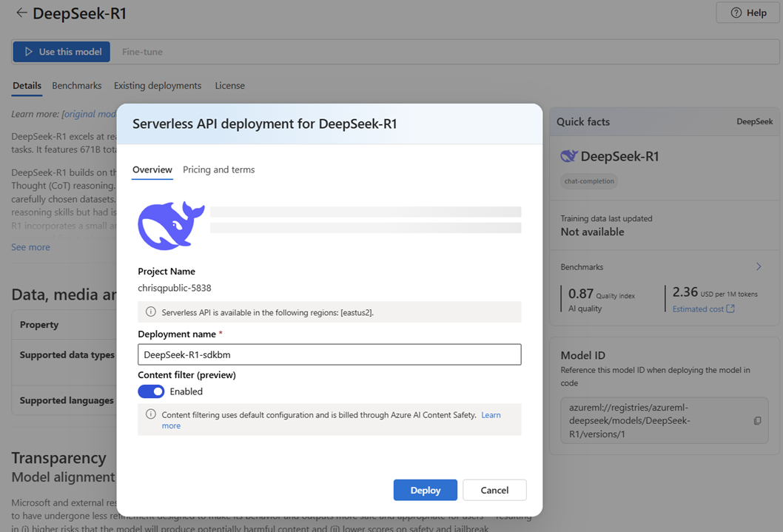Screen dimensions: 783x532
Task: Cancel the serverless deployment dialog
Action: (x=494, y=490)
